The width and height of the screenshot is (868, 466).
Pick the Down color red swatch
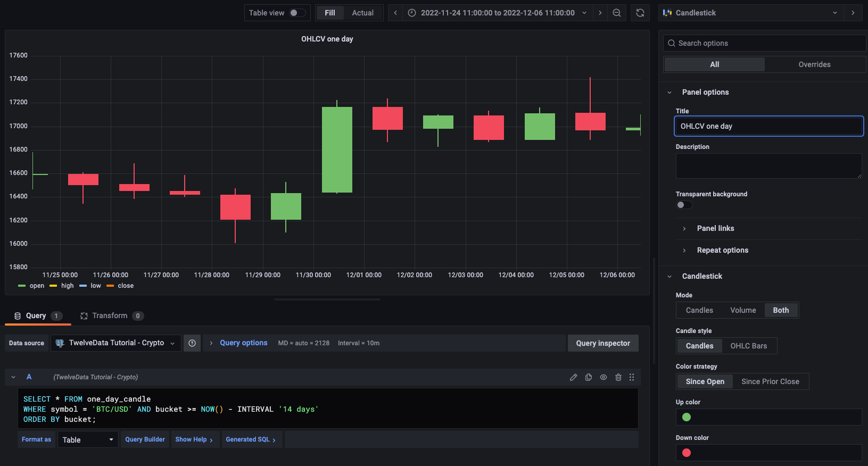687,453
